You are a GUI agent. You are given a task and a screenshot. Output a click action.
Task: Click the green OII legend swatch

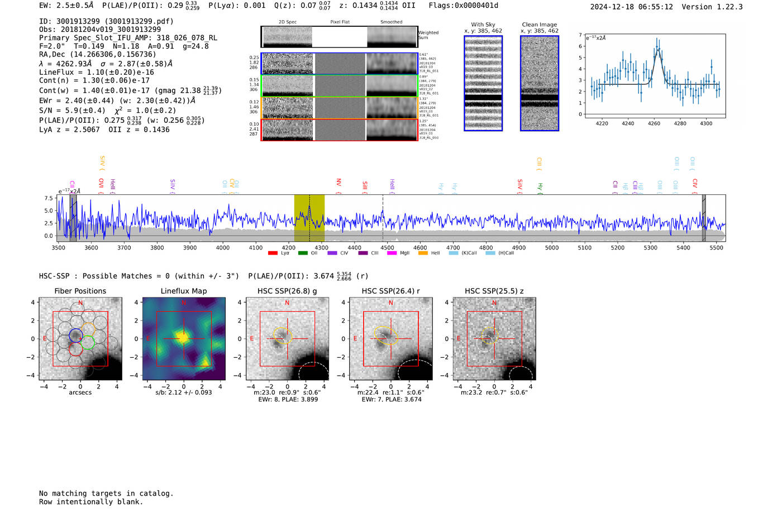click(303, 253)
